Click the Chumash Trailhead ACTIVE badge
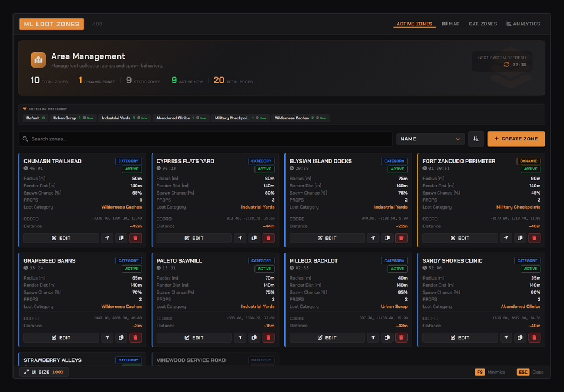The height and width of the screenshot is (392, 564). coord(132,169)
